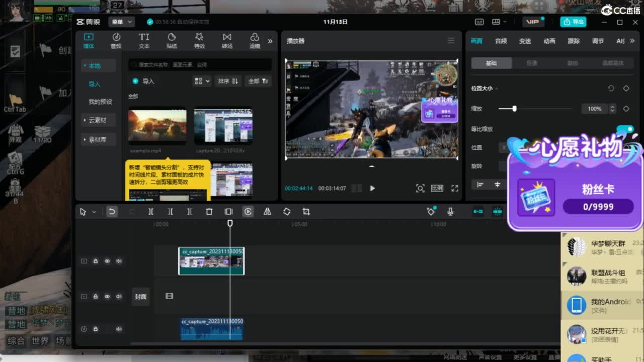
Task: Toggle the auto-snap alignment button
Action: click(498, 212)
